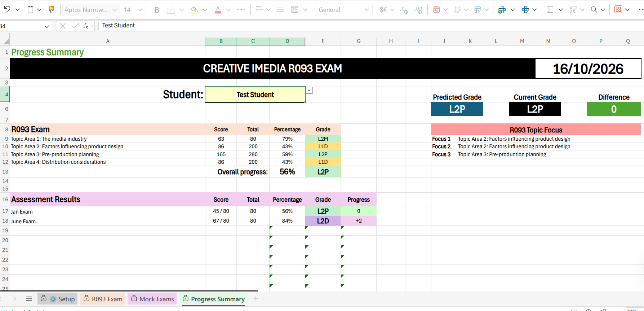
Task: Click the Insert Function fx button
Action: coord(86,26)
